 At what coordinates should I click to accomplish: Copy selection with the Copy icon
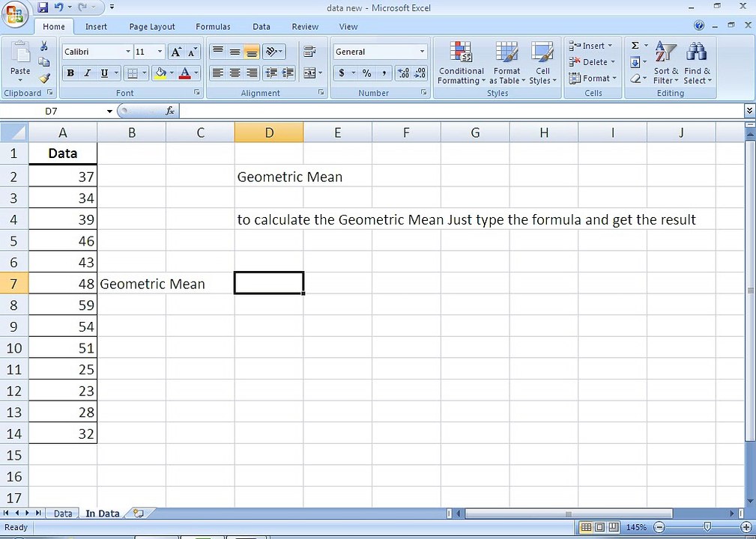pyautogui.click(x=44, y=62)
